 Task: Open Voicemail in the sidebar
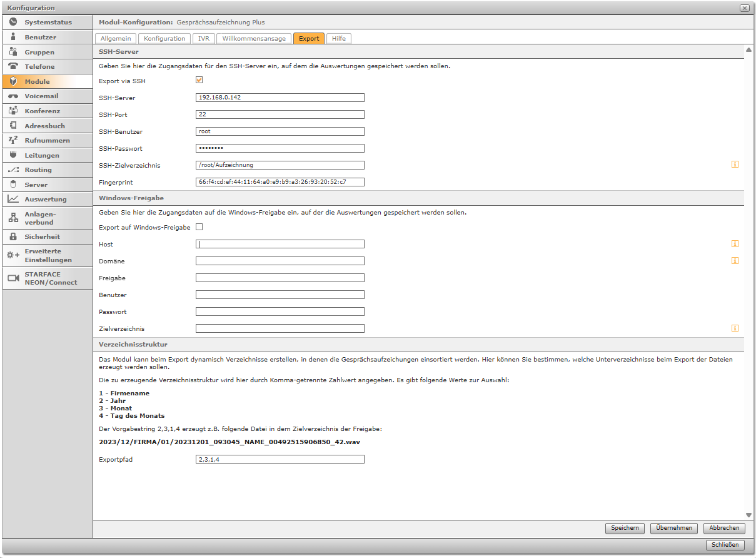coord(47,96)
